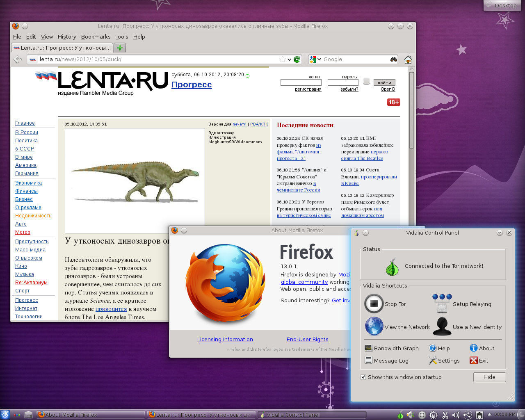Image resolution: width=525 pixels, height=420 pixels.
Task: Open the Bookmarks menu
Action: pyautogui.click(x=96, y=37)
